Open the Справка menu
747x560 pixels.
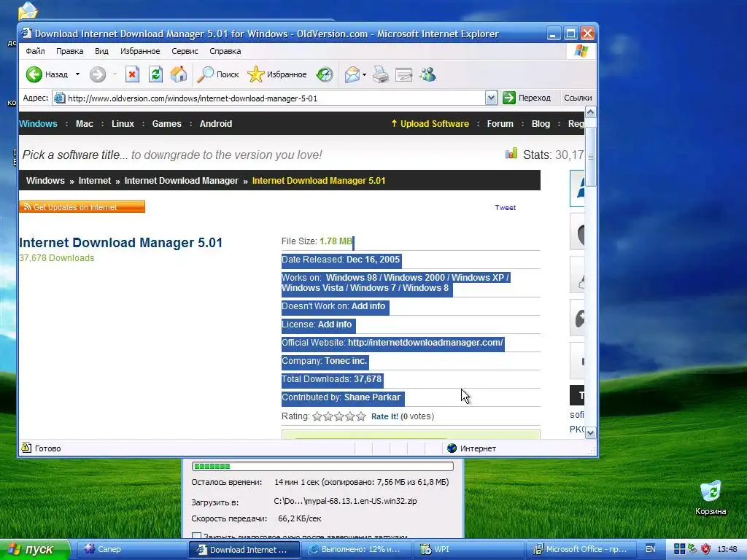pos(225,51)
